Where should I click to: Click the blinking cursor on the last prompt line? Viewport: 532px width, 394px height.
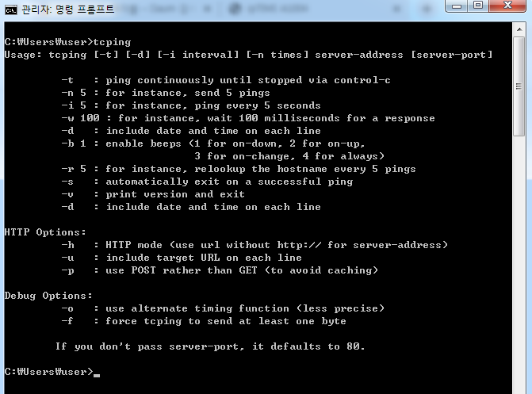(x=97, y=373)
